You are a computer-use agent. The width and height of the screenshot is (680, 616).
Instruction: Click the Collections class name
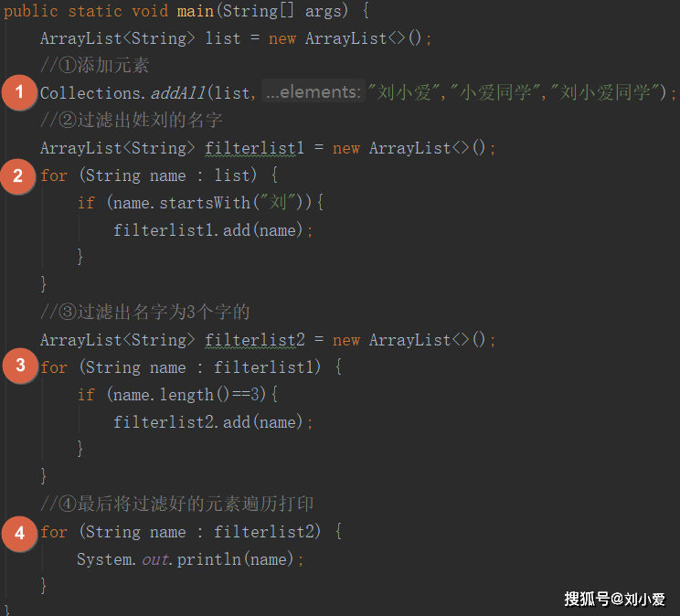click(90, 93)
